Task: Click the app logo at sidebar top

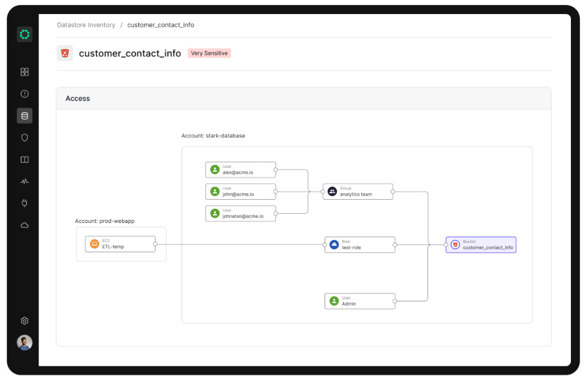Action: (24, 34)
